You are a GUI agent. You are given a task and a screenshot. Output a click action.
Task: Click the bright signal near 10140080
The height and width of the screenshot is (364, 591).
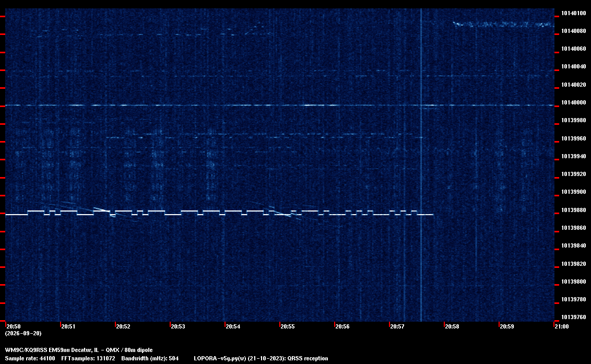(x=503, y=25)
